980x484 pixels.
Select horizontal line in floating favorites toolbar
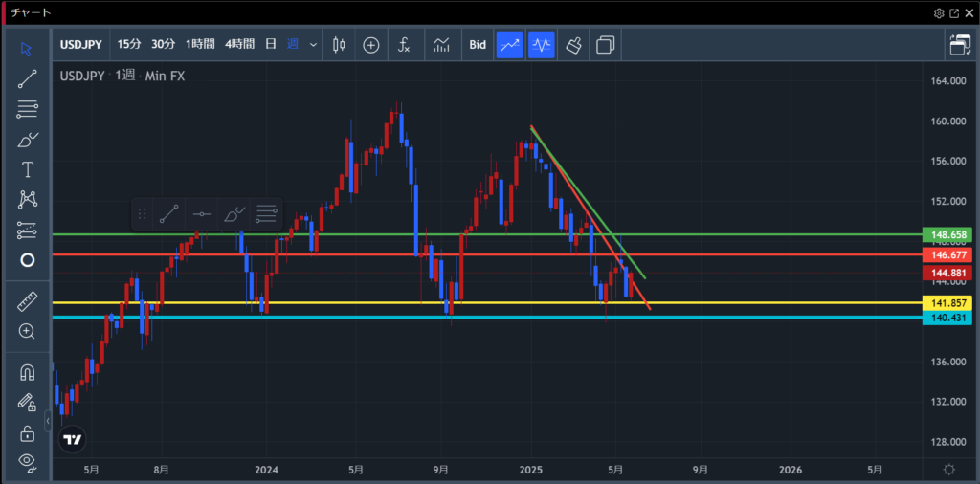(x=201, y=214)
